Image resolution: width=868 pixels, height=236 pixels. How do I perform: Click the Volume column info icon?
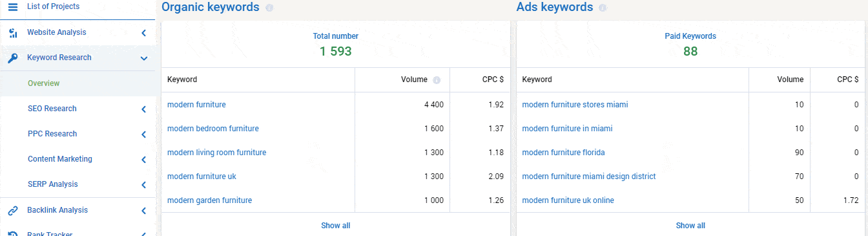tap(437, 80)
